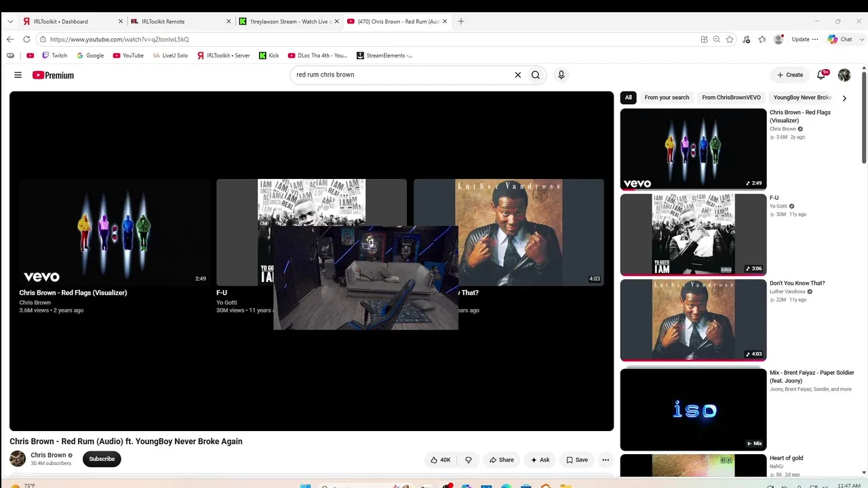This screenshot has width=868, height=488.
Task: Subscribe to Chris Brown channel
Action: coord(102,459)
